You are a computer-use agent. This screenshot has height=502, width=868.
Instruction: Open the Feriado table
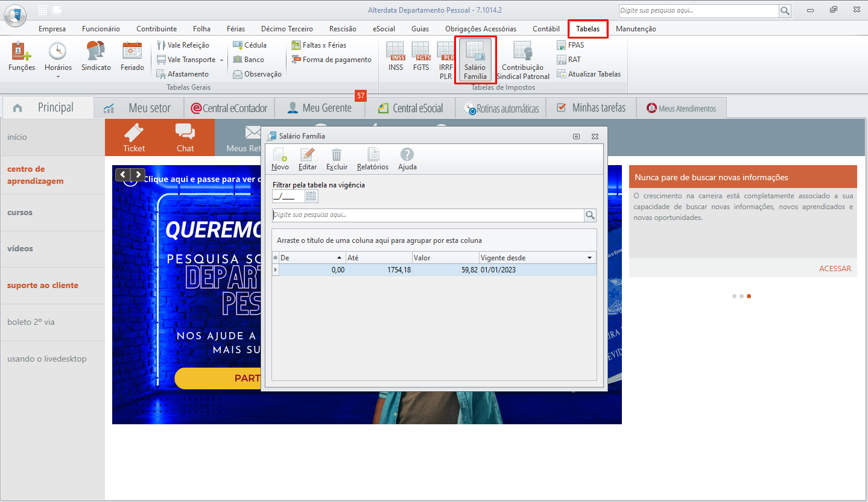pyautogui.click(x=132, y=57)
